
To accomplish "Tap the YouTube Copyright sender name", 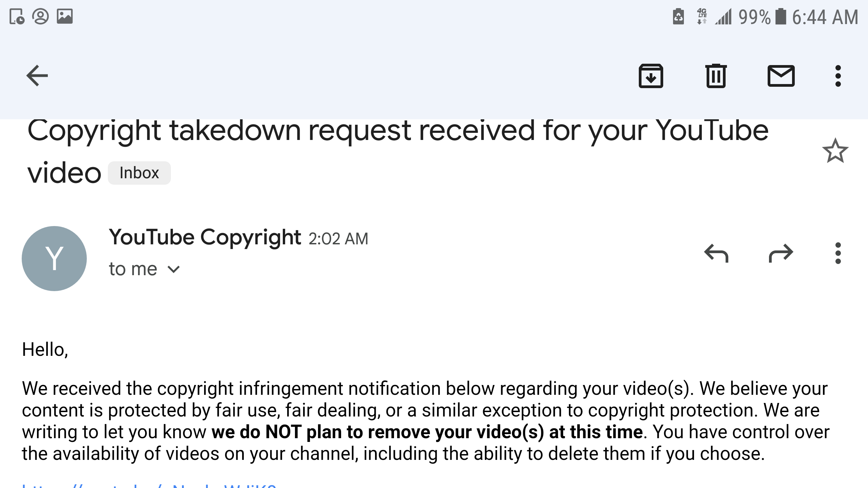I will [x=205, y=237].
